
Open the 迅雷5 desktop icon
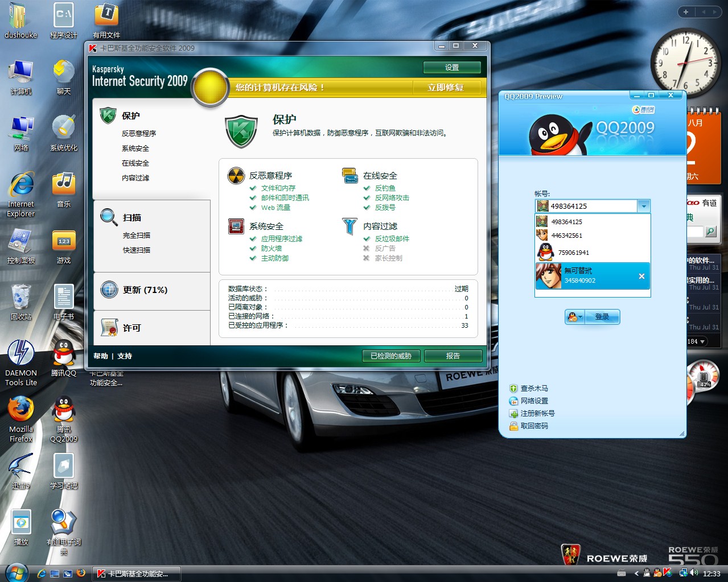[x=21, y=471]
